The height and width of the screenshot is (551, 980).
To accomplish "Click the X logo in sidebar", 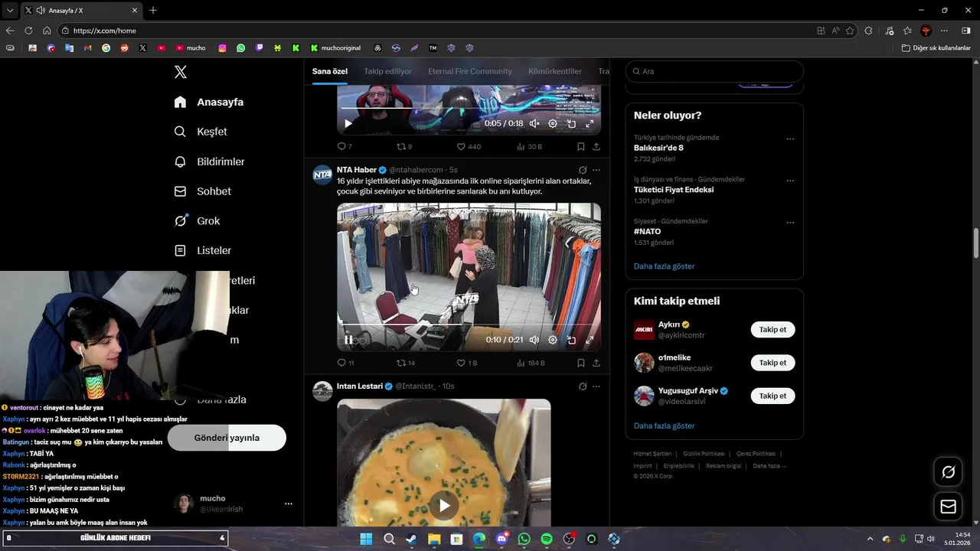I will click(181, 72).
